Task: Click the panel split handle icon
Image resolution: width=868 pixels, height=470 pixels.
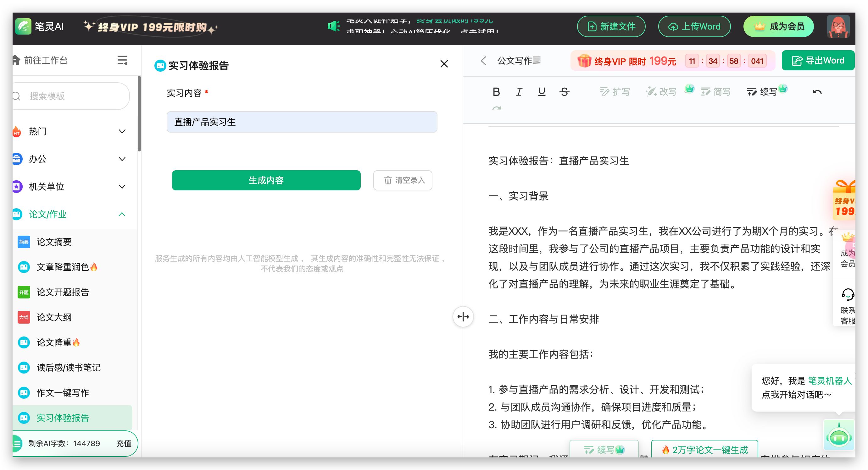Action: click(463, 316)
